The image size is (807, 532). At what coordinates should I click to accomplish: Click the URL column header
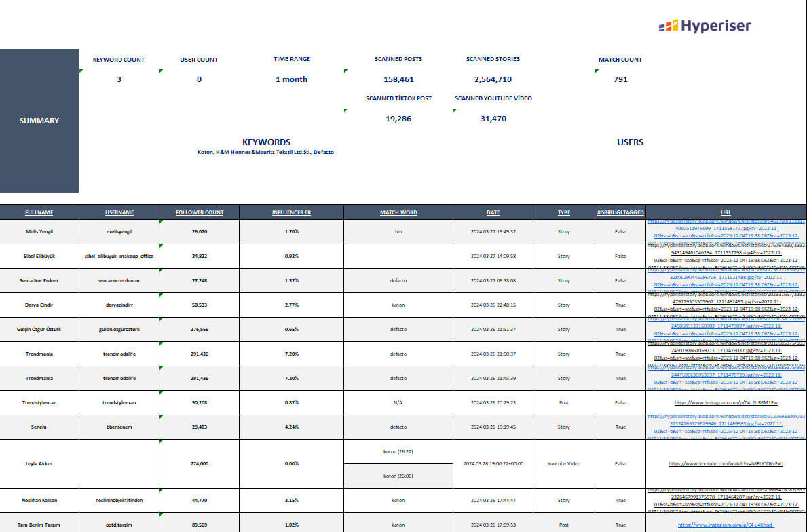[726, 212]
